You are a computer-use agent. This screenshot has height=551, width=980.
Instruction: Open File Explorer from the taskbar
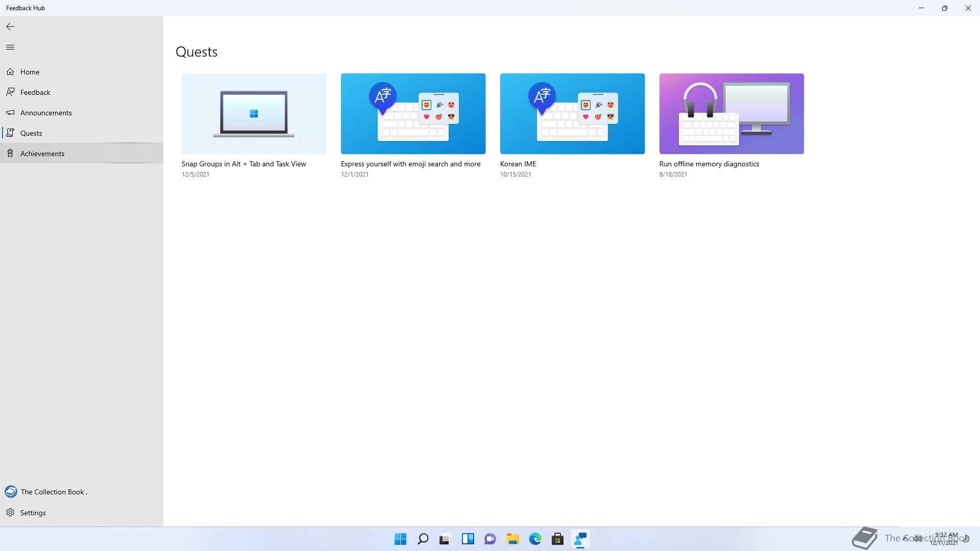tap(512, 539)
